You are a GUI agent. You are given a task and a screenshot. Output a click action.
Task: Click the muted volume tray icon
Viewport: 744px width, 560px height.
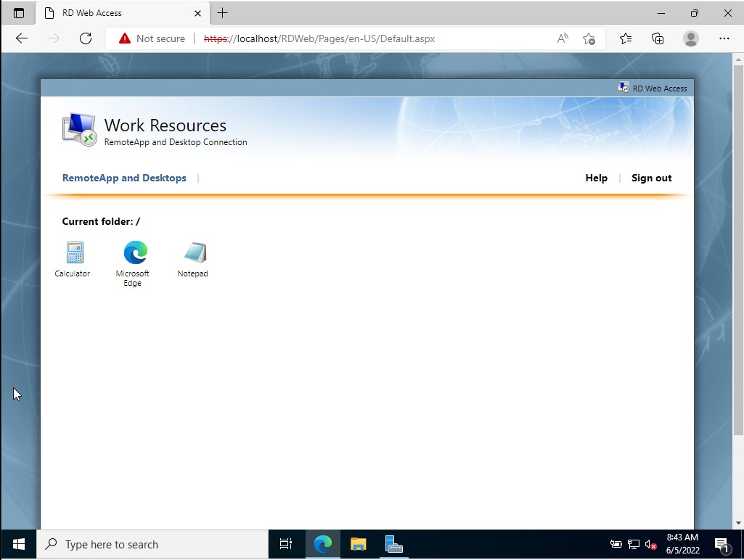click(x=650, y=544)
